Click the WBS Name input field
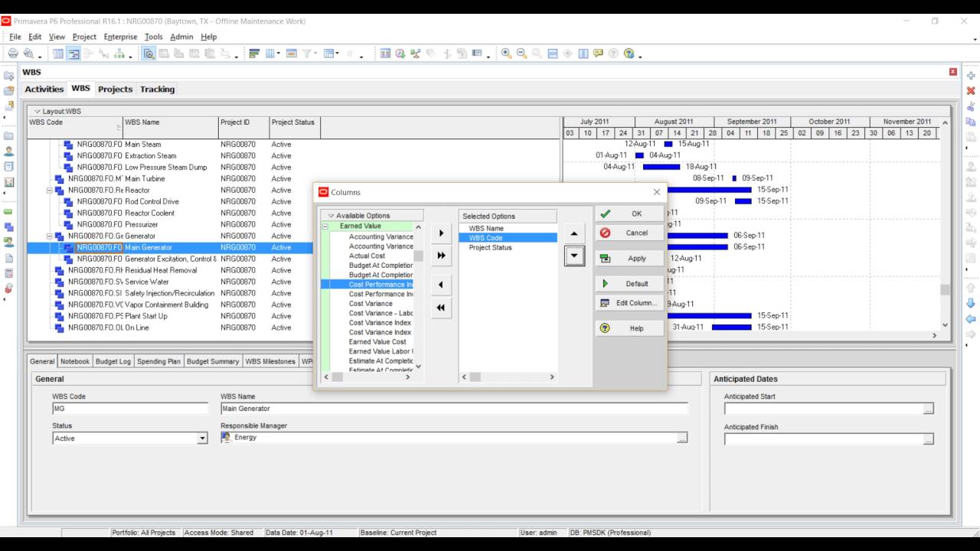This screenshot has height=551, width=980. 454,409
